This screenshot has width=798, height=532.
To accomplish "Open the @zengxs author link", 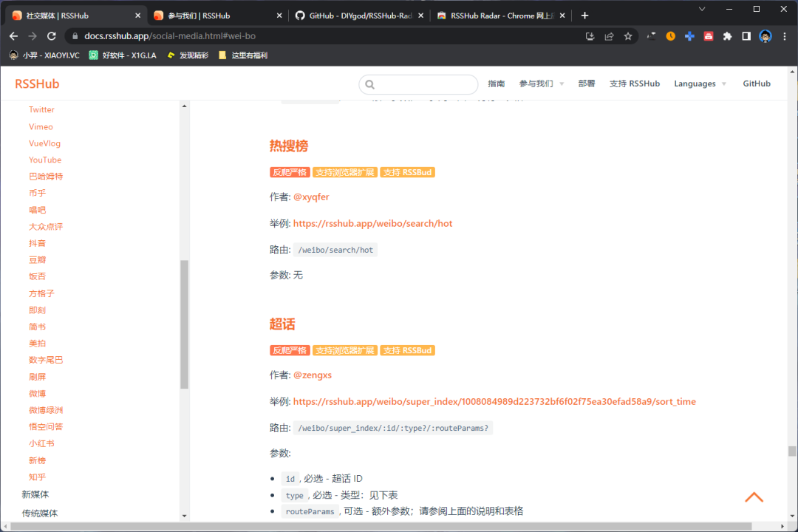I will pos(313,375).
